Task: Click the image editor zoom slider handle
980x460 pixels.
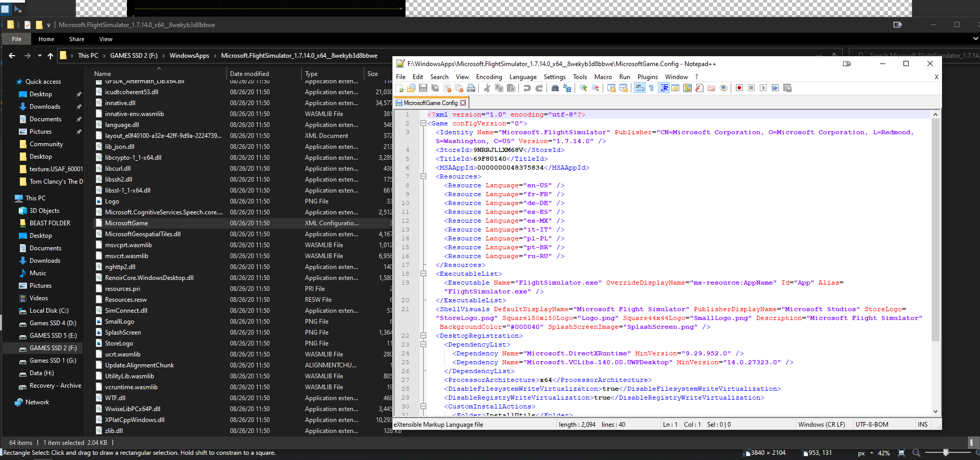Action: (946, 453)
